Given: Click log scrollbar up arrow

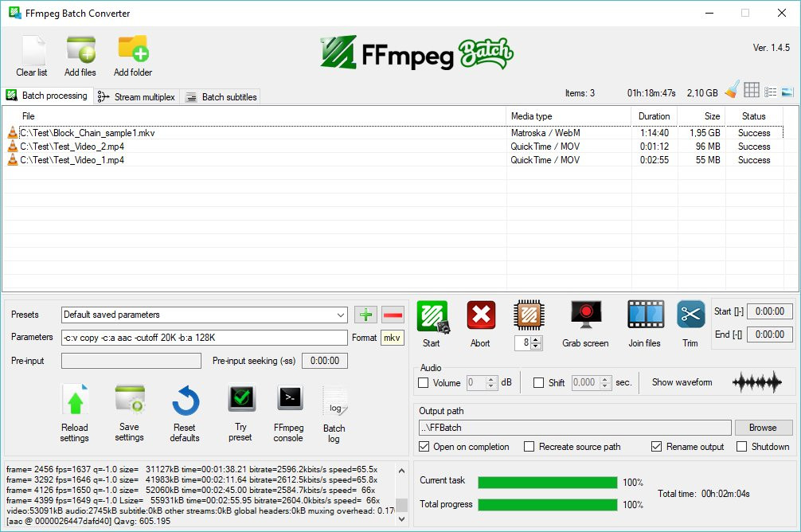Looking at the screenshot, I should (401, 471).
